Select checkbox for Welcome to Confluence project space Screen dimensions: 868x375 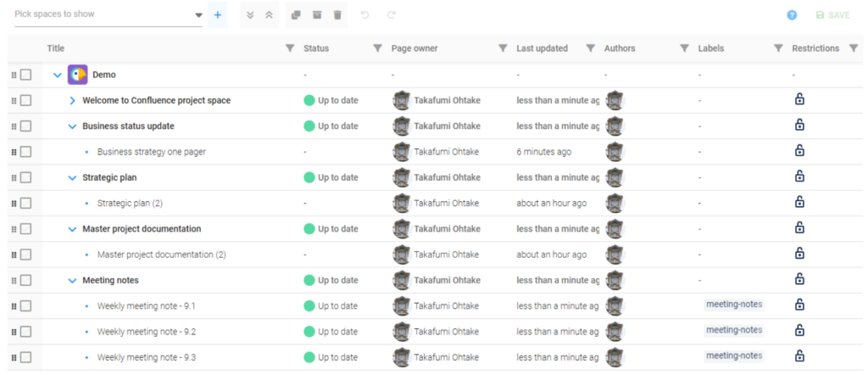tap(25, 100)
